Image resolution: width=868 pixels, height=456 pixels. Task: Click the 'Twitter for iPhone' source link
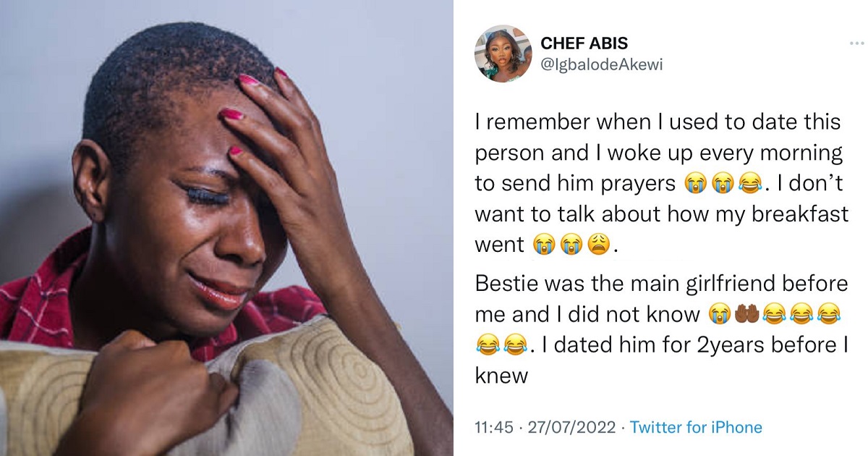click(696, 428)
